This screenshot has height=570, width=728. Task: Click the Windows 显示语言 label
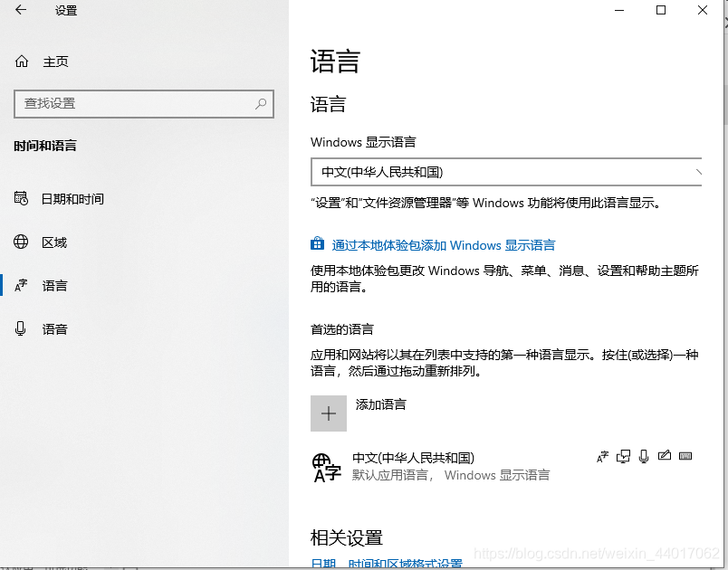(363, 142)
